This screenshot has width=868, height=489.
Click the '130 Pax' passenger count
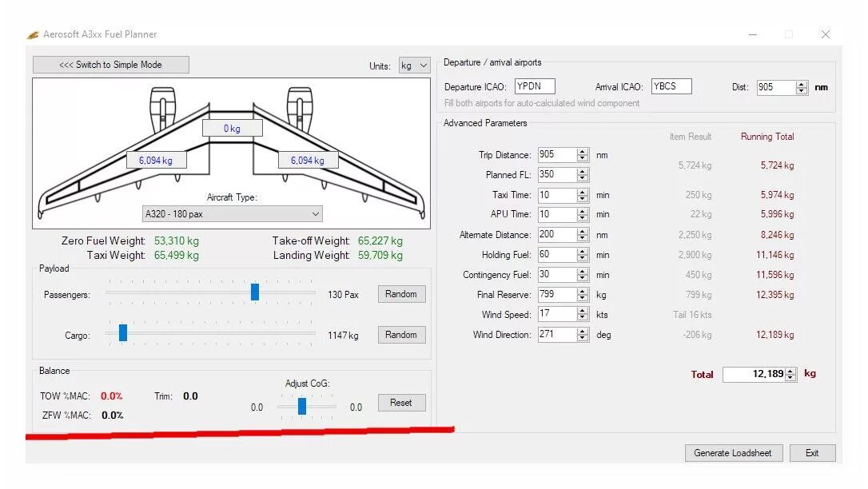343,295
